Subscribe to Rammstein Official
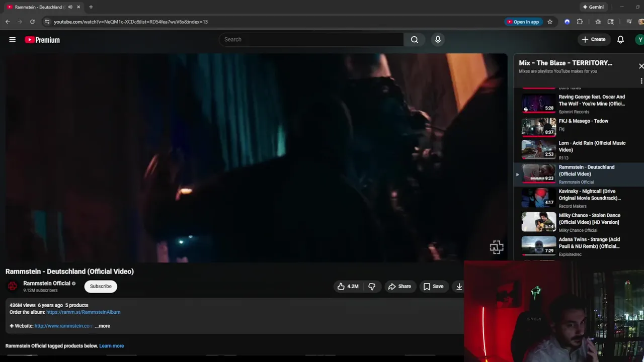Viewport: 644px width, 362px height. point(101,286)
